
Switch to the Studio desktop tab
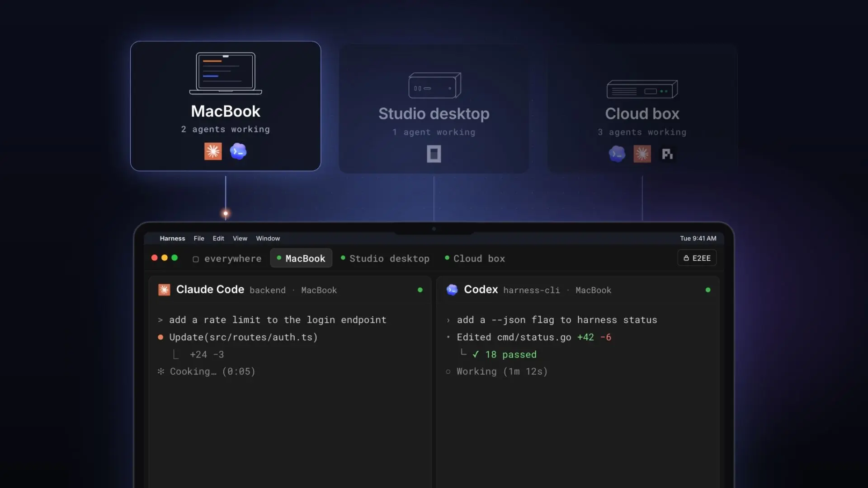point(385,258)
